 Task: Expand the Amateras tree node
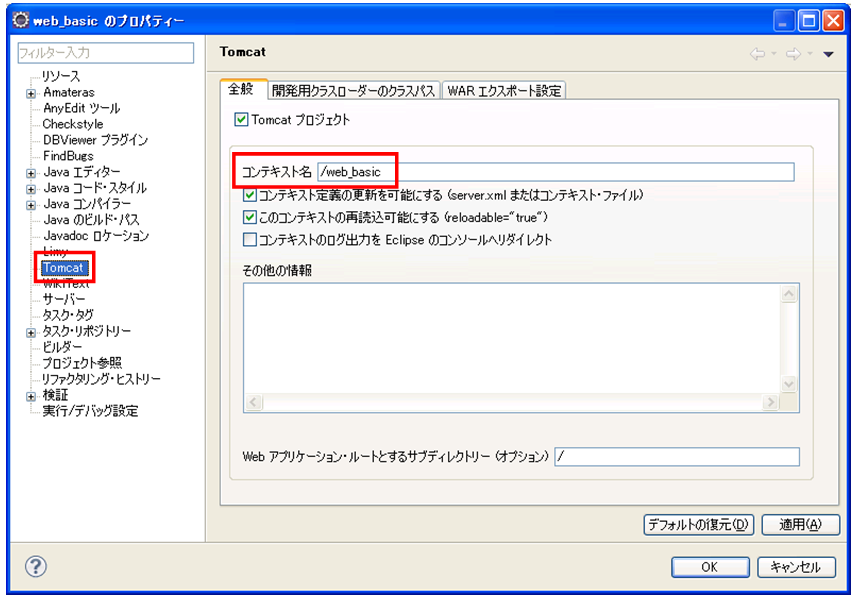point(32,93)
